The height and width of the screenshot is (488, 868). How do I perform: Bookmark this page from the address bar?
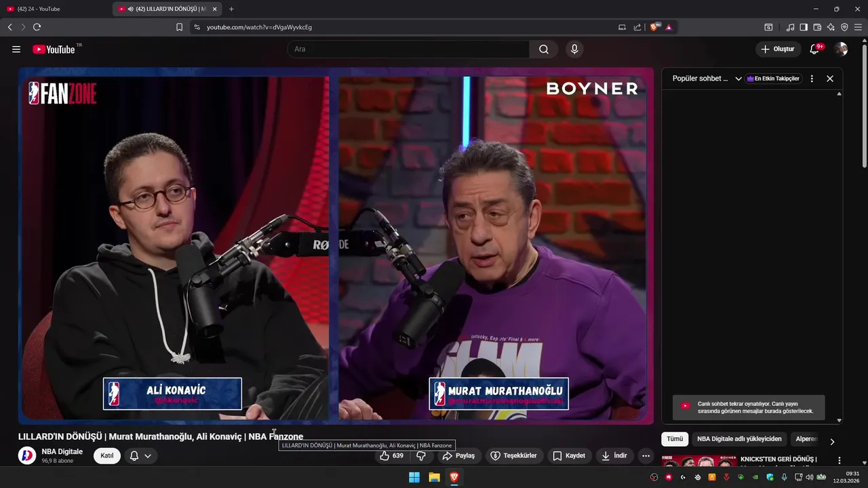(x=179, y=27)
